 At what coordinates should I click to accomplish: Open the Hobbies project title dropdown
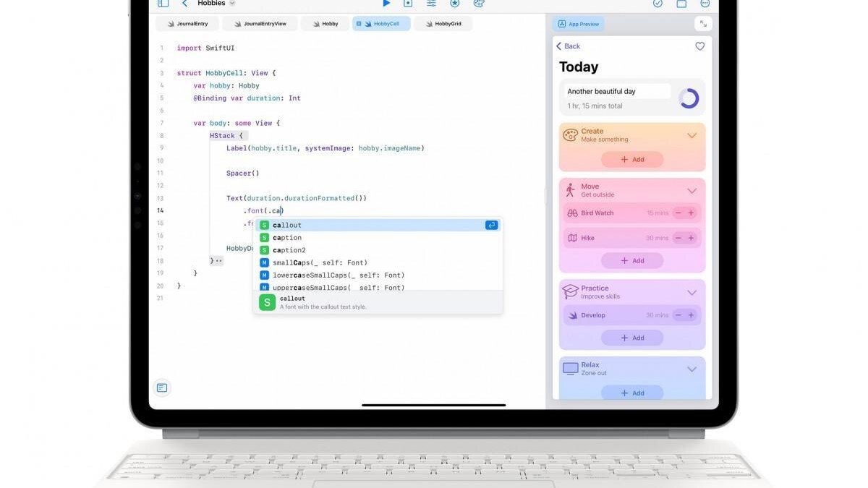click(216, 4)
